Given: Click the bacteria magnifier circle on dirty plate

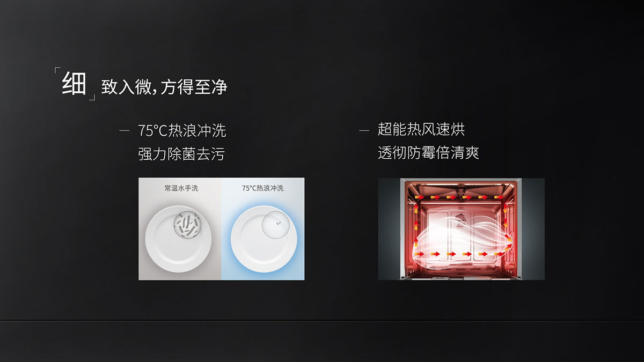Looking at the screenshot, I should click(187, 226).
